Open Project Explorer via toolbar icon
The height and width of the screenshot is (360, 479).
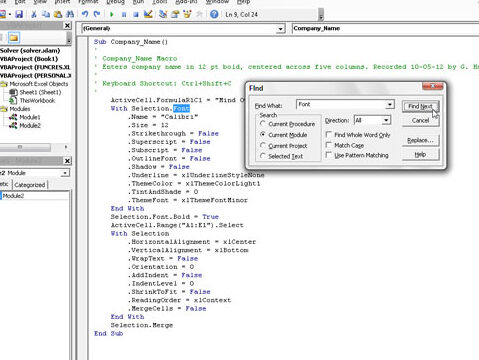[163, 14]
